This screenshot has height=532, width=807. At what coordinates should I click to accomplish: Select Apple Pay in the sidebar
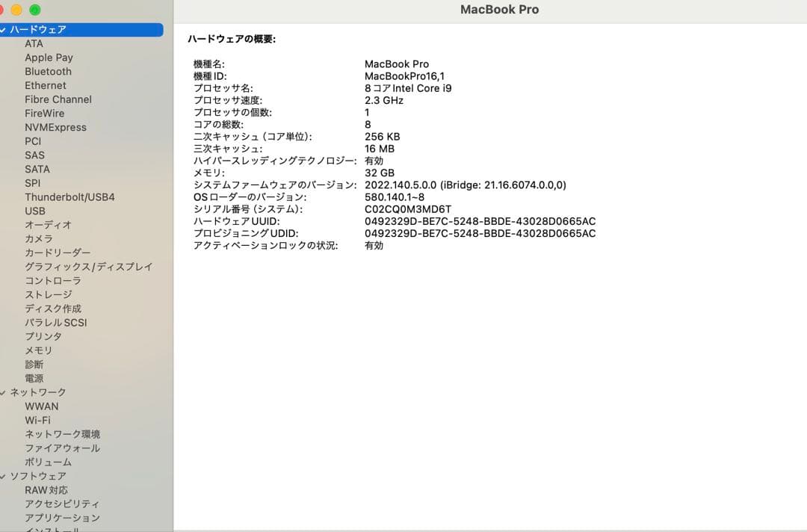click(49, 57)
